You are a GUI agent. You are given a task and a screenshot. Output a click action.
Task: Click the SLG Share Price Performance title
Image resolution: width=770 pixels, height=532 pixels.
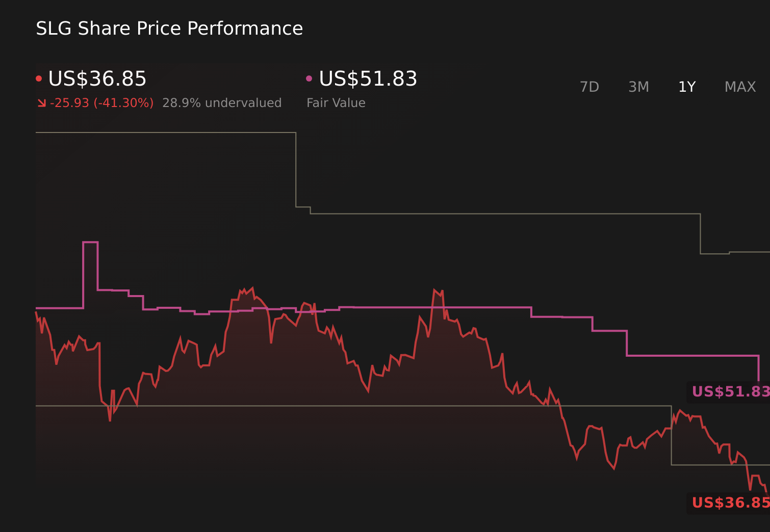click(169, 29)
